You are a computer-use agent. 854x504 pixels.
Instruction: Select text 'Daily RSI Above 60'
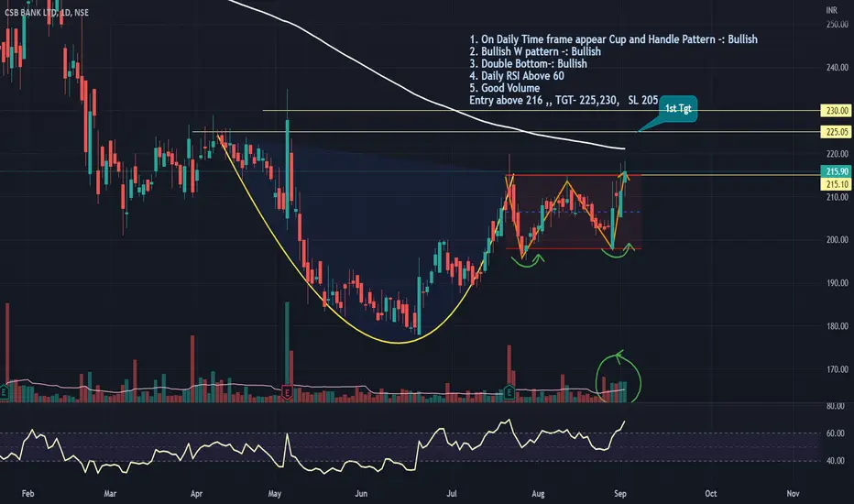point(522,76)
